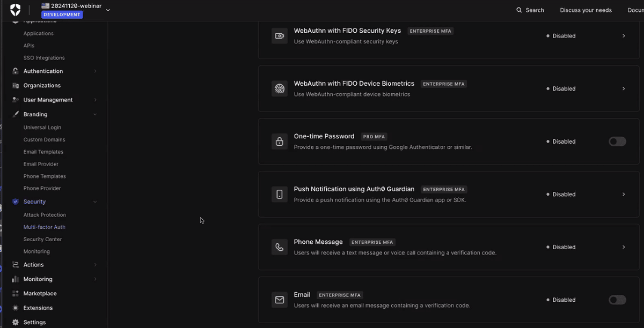Image resolution: width=644 pixels, height=328 pixels.
Task: Click Discuss your needs link
Action: pos(586,10)
